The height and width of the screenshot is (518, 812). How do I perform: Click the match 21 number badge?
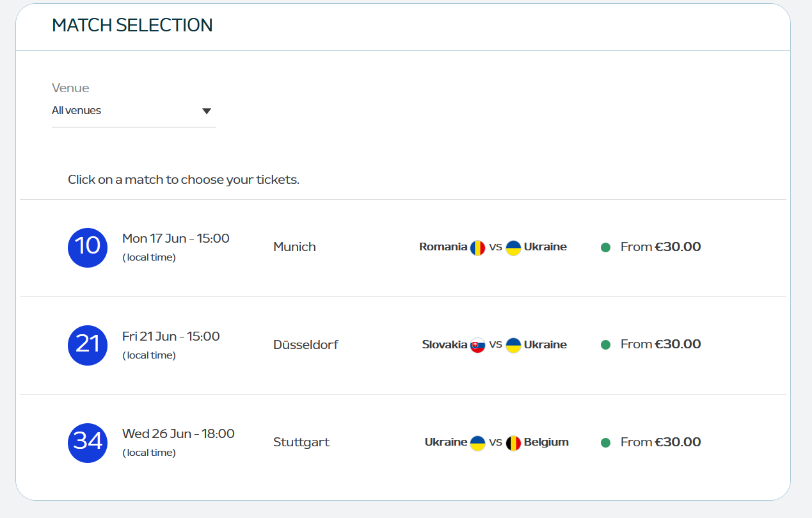pos(88,345)
